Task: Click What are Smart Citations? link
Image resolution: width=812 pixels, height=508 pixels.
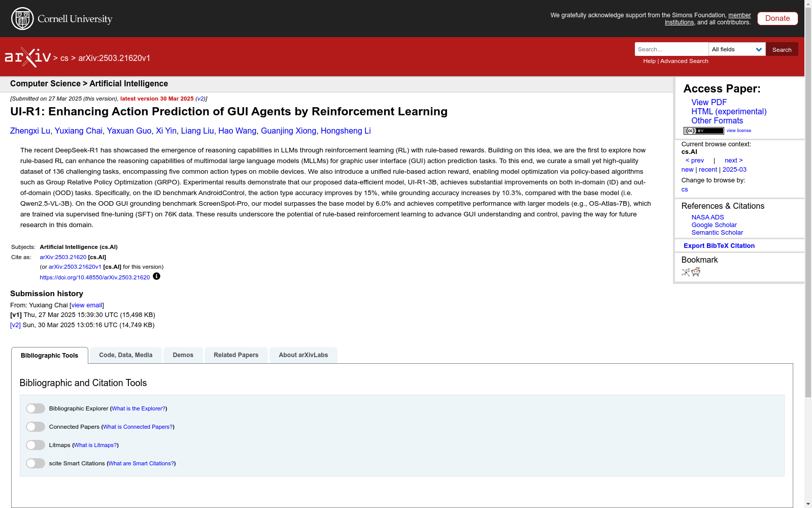Action: (x=142, y=463)
